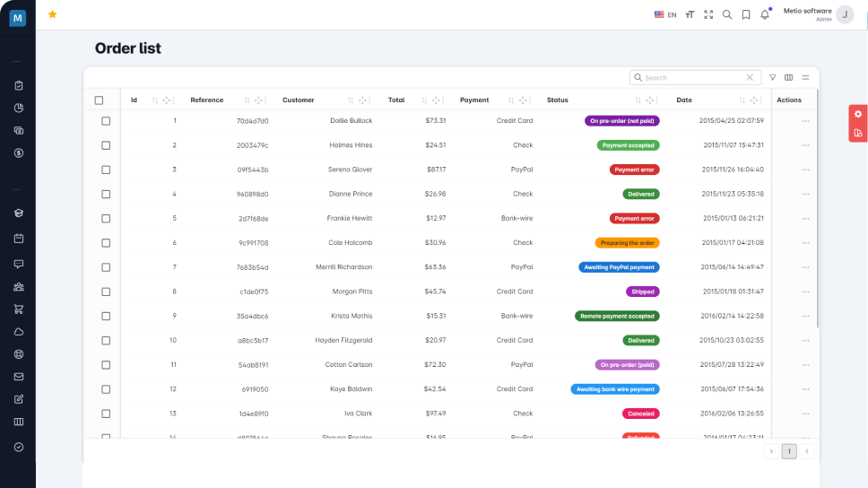868x488 pixels.
Task: Open the cloud sidebar icon
Action: click(19, 332)
